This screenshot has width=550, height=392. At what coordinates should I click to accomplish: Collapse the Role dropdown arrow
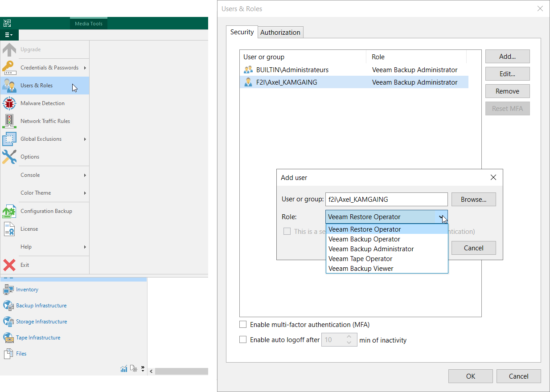(x=441, y=217)
